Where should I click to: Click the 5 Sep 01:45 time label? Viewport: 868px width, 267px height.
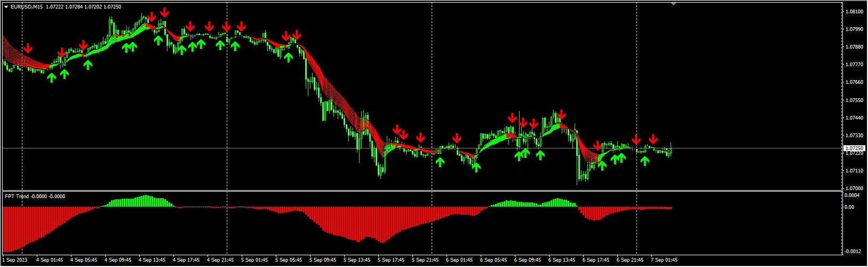pyautogui.click(x=255, y=261)
